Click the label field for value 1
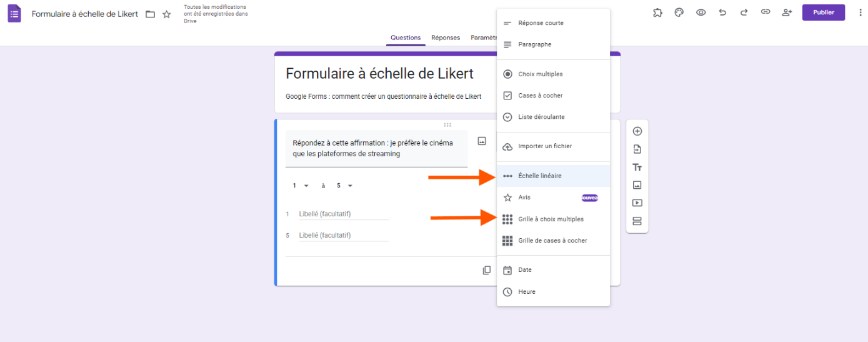The width and height of the screenshot is (868, 342). [x=343, y=214]
